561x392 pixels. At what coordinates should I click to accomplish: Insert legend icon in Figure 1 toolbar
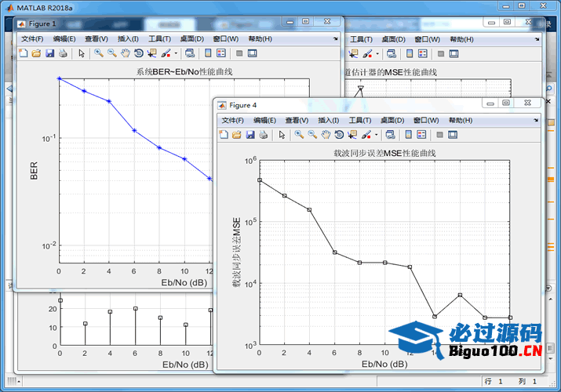221,53
